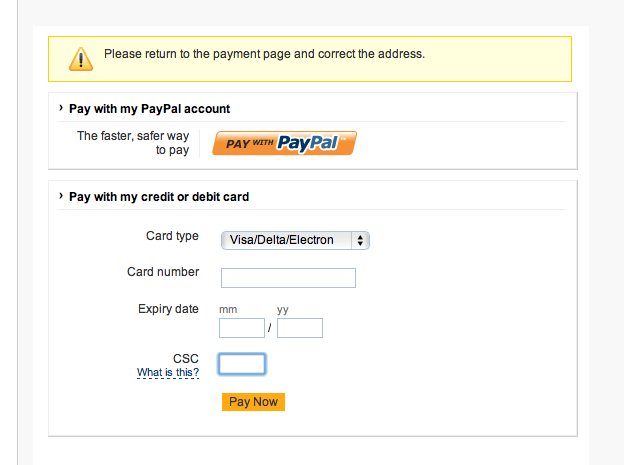Click the 'mm' hint above month field
This screenshot has height=465, width=624.
(227, 310)
